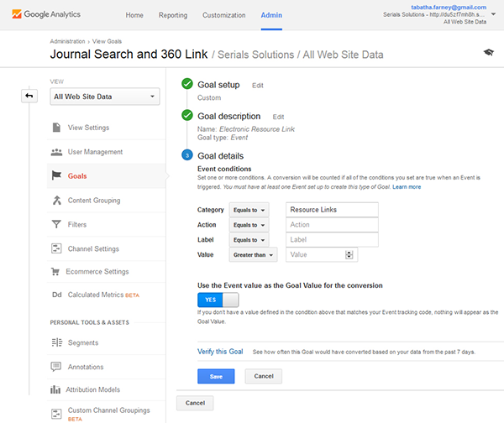The height and width of the screenshot is (423, 504).
Task: Expand the account selector arrow at top right
Action: 493,14
